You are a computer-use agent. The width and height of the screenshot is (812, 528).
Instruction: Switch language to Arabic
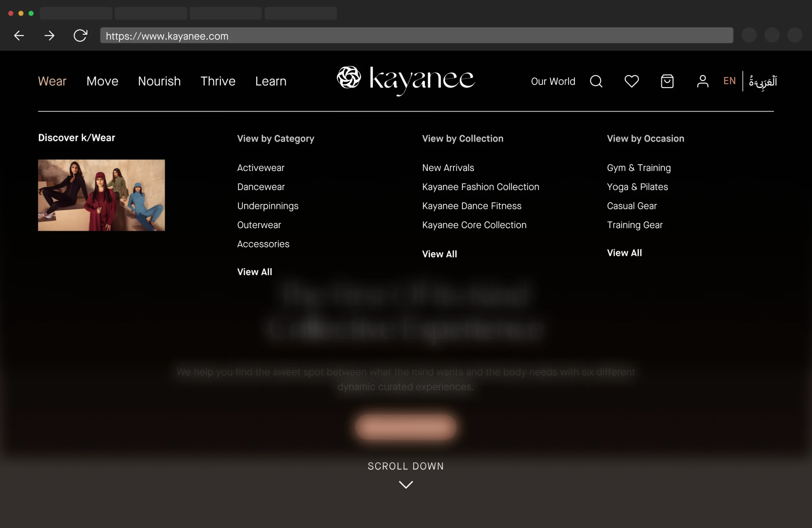coord(763,81)
